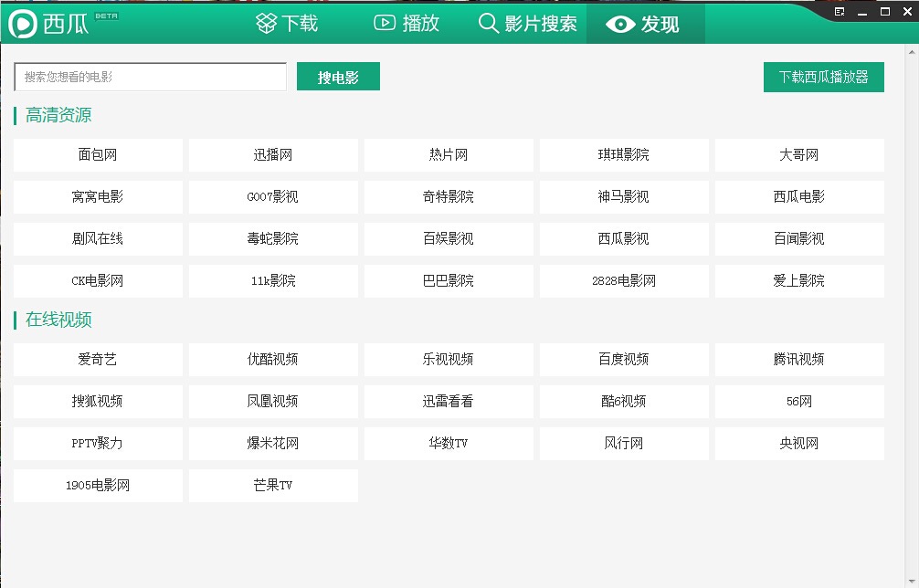Open 热片网 link

point(449,155)
